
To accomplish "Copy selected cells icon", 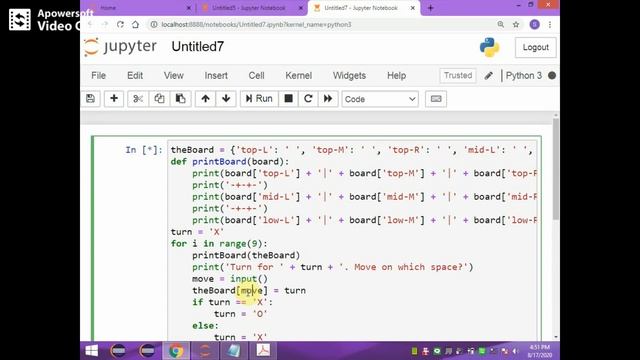I will [x=159, y=99].
